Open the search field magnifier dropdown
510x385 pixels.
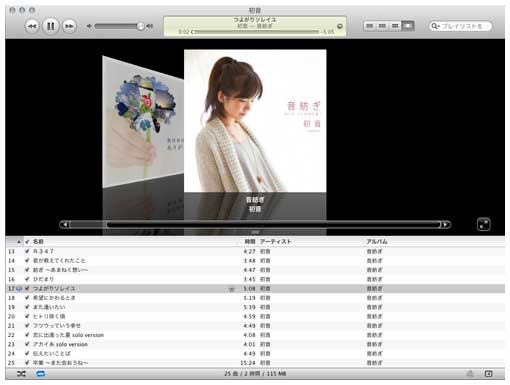(x=435, y=26)
